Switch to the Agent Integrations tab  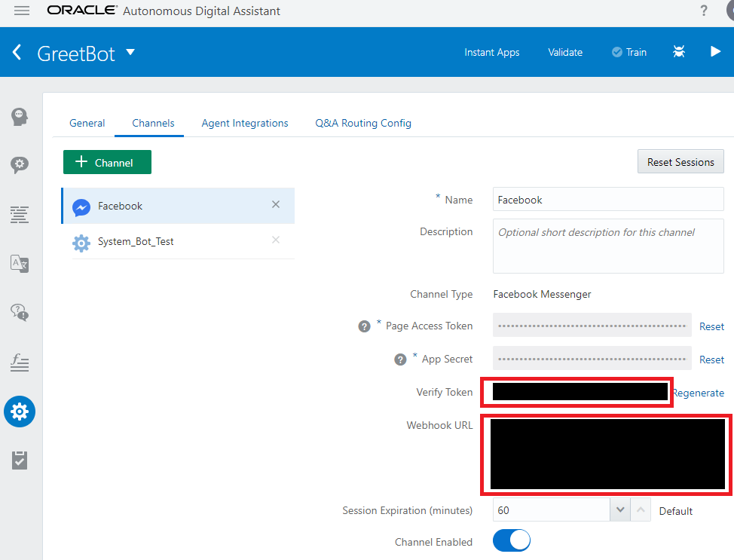pyautogui.click(x=245, y=123)
